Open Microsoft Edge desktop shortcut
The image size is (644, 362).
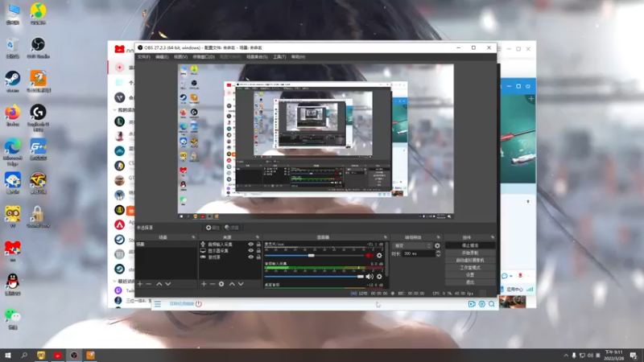pyautogui.click(x=13, y=152)
